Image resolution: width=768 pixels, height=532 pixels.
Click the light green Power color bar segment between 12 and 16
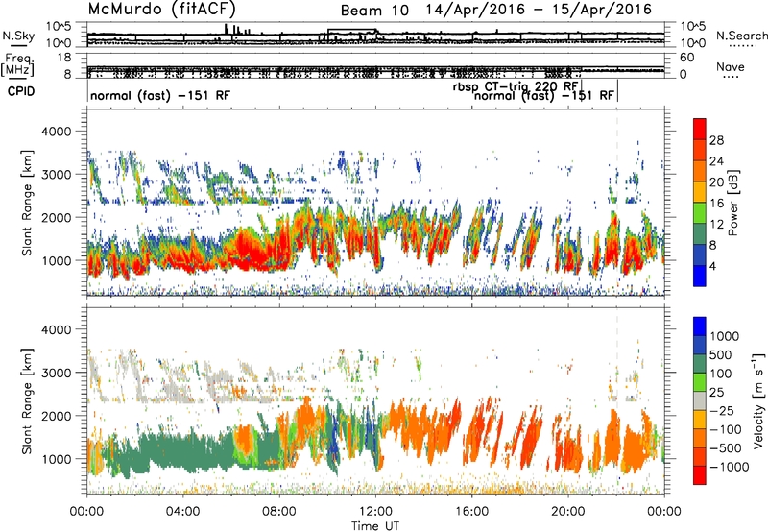pyautogui.click(x=700, y=212)
